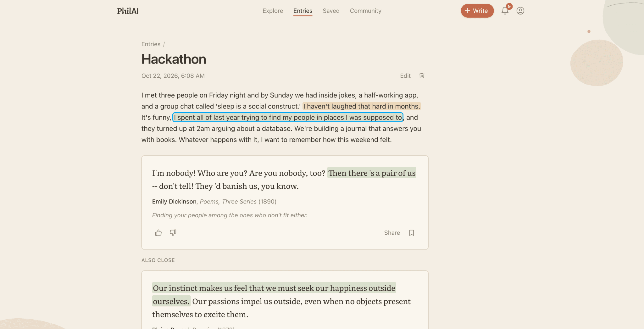Click 'Finding your people among' caption

(230, 215)
